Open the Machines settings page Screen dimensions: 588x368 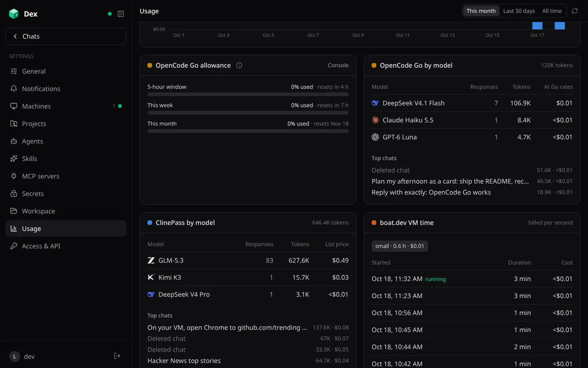tap(66, 106)
